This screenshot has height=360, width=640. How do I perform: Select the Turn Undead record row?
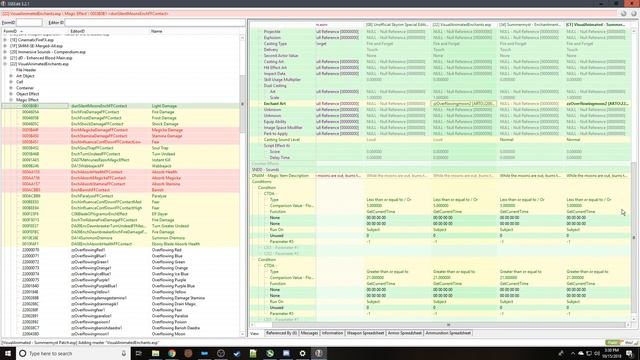click(x=121, y=154)
